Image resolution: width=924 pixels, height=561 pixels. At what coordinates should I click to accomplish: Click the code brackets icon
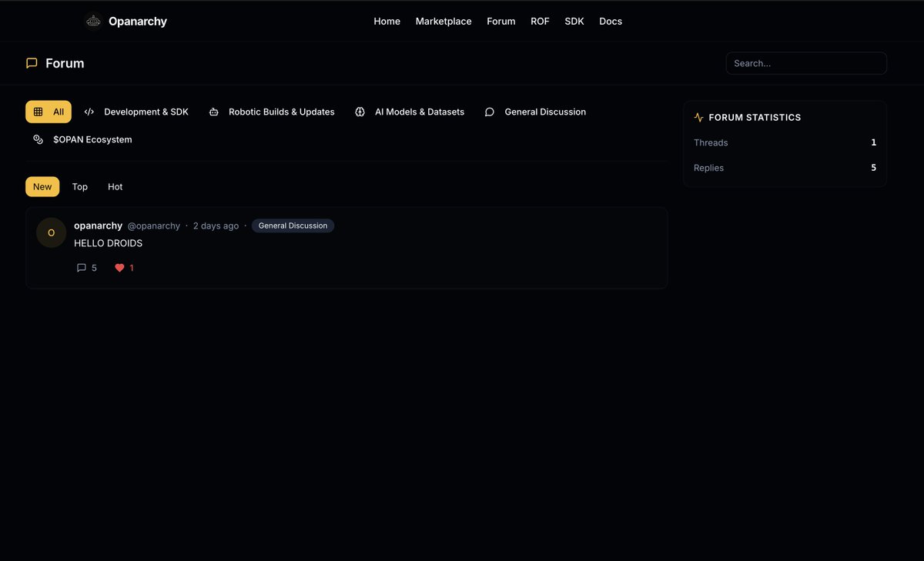pos(89,112)
